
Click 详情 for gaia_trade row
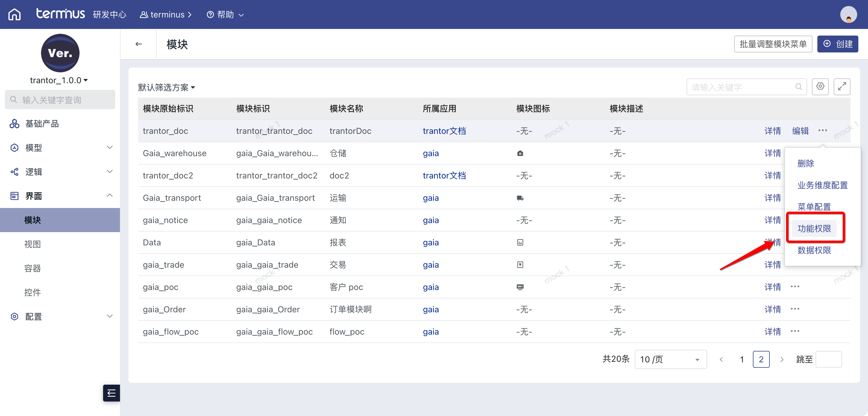click(773, 265)
